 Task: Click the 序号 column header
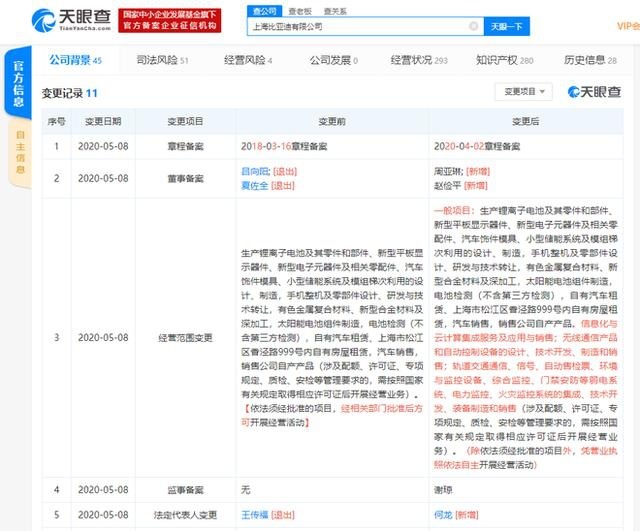(x=56, y=121)
